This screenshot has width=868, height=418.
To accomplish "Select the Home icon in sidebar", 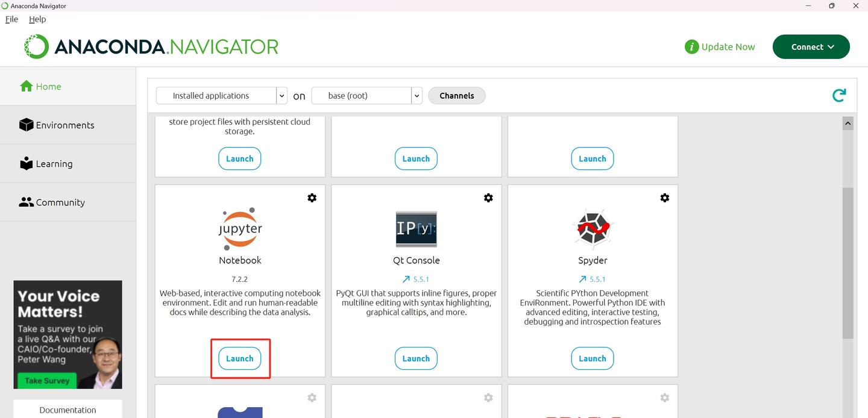I will pos(27,86).
